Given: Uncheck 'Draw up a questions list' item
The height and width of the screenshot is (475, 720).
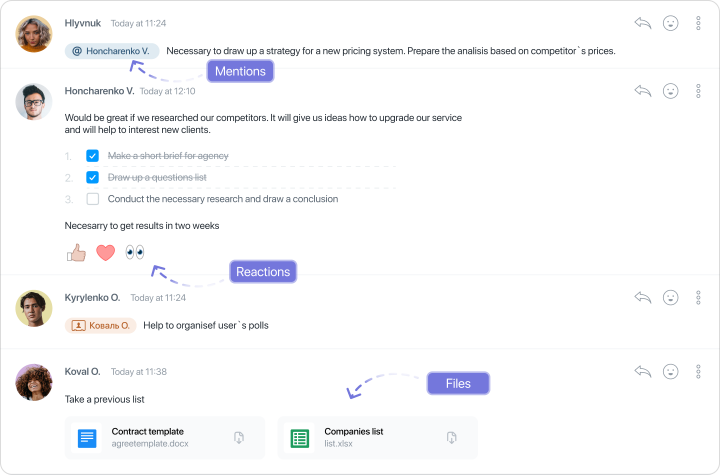Looking at the screenshot, I should pyautogui.click(x=92, y=177).
